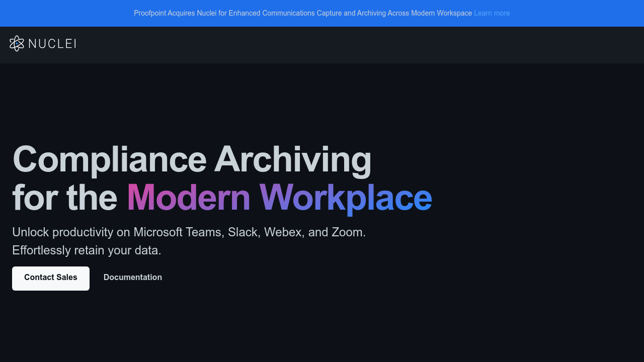Click empty space in the dark navigation header
The width and height of the screenshot is (644, 362).
(352, 45)
